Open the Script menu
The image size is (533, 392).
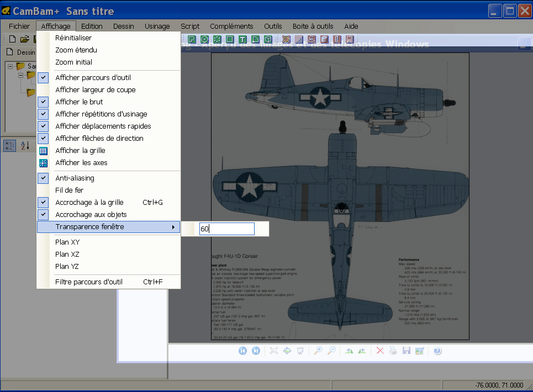(x=190, y=26)
